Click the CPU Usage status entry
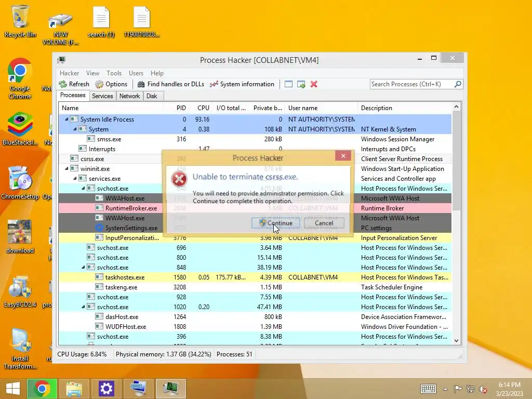Image resolution: width=532 pixels, height=399 pixels. (x=82, y=354)
